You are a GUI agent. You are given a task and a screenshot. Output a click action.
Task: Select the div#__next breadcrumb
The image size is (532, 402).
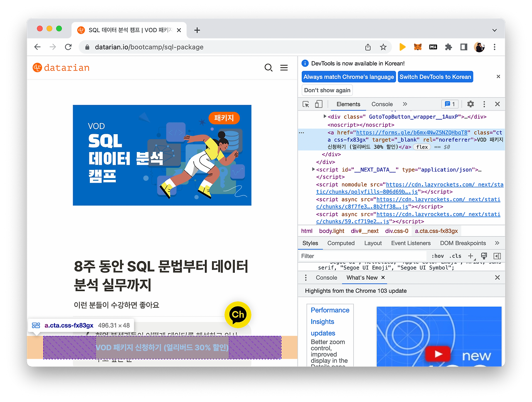click(365, 231)
